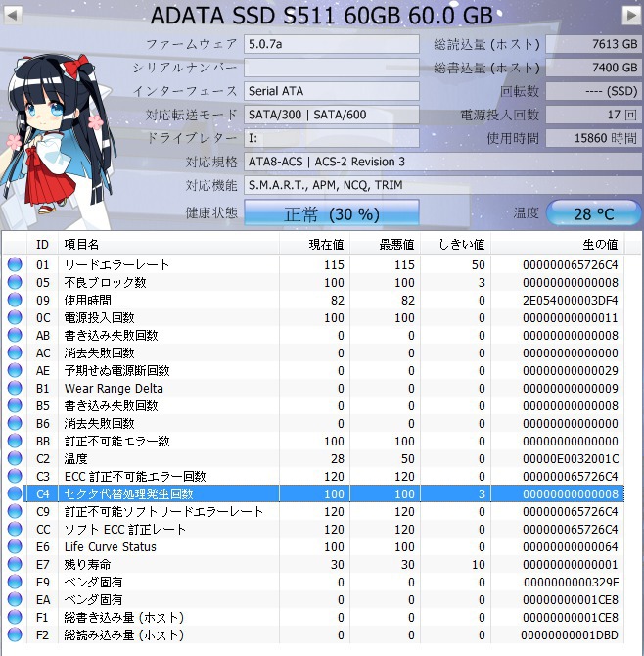The width and height of the screenshot is (644, 656).
Task: Click the health status 正常 (30 %) button
Action: [x=332, y=213]
